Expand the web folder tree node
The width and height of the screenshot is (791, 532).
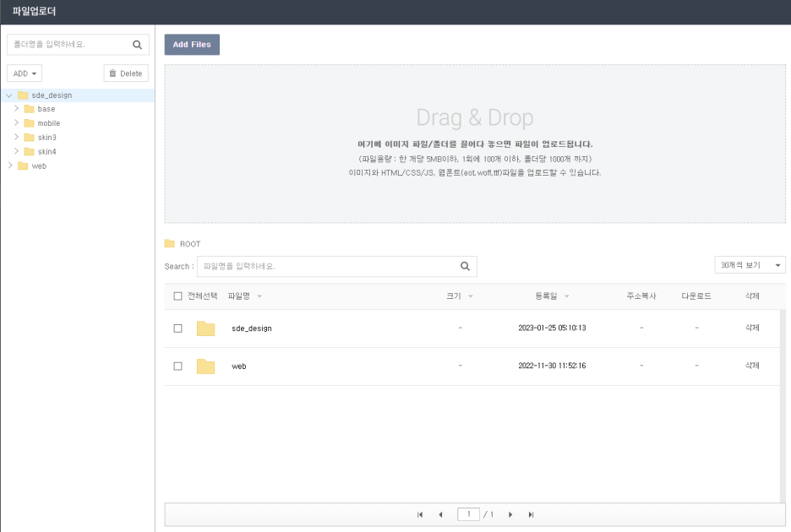pos(10,166)
